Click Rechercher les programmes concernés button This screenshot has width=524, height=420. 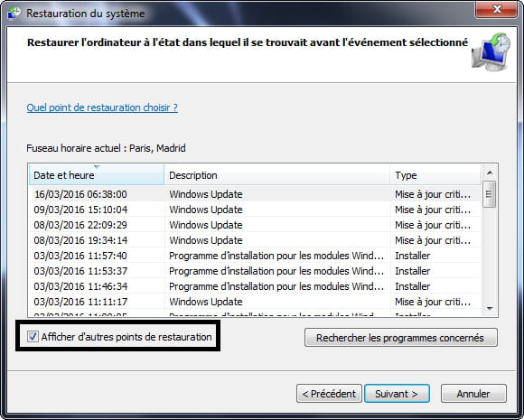401,338
